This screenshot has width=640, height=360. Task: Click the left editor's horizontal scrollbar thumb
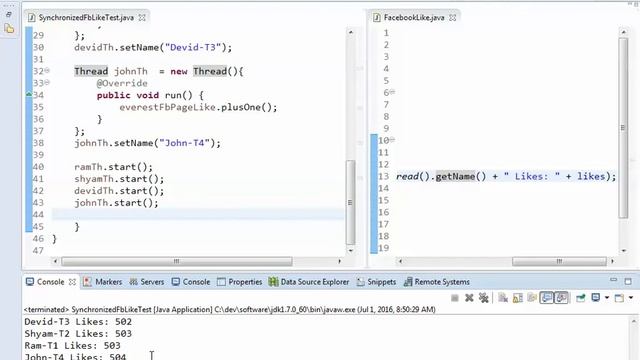[x=177, y=261]
